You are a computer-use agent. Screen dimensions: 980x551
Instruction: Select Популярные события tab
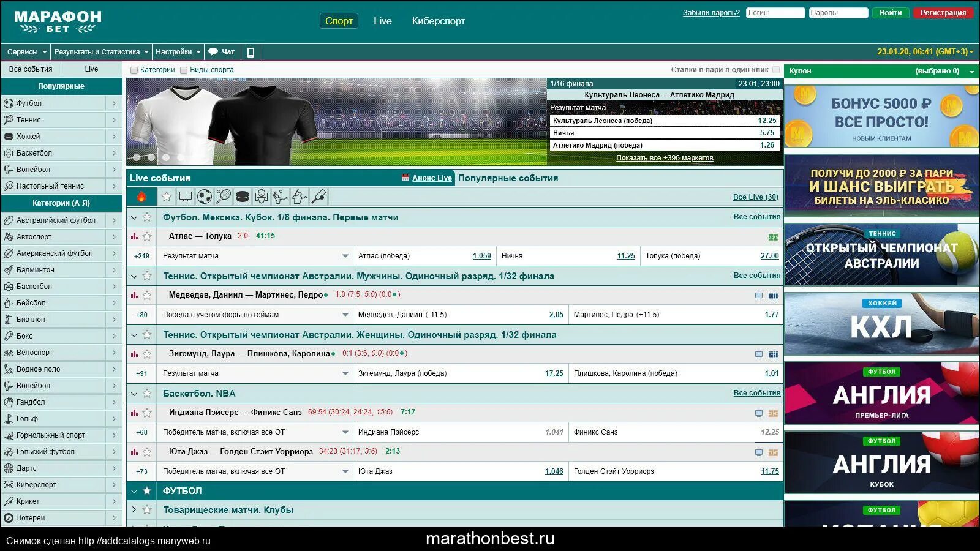(x=508, y=178)
